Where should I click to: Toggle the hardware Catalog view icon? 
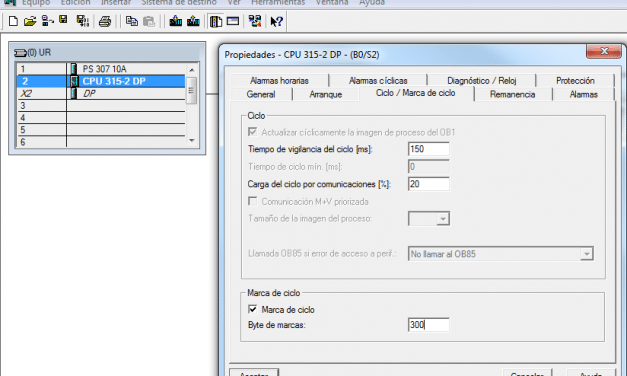216,21
